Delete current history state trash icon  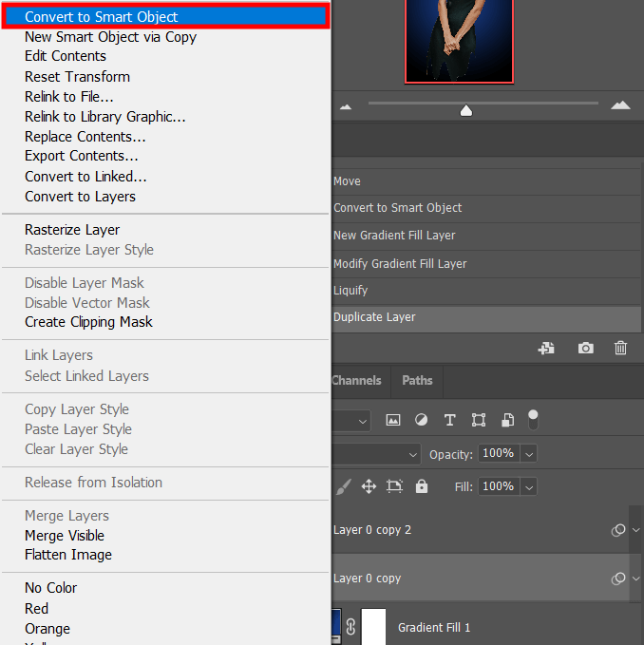(x=620, y=348)
